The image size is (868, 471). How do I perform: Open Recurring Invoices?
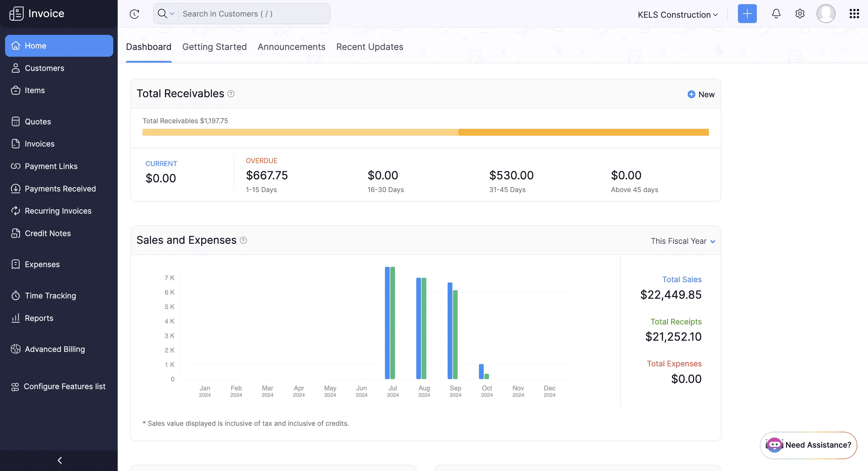[x=58, y=211]
